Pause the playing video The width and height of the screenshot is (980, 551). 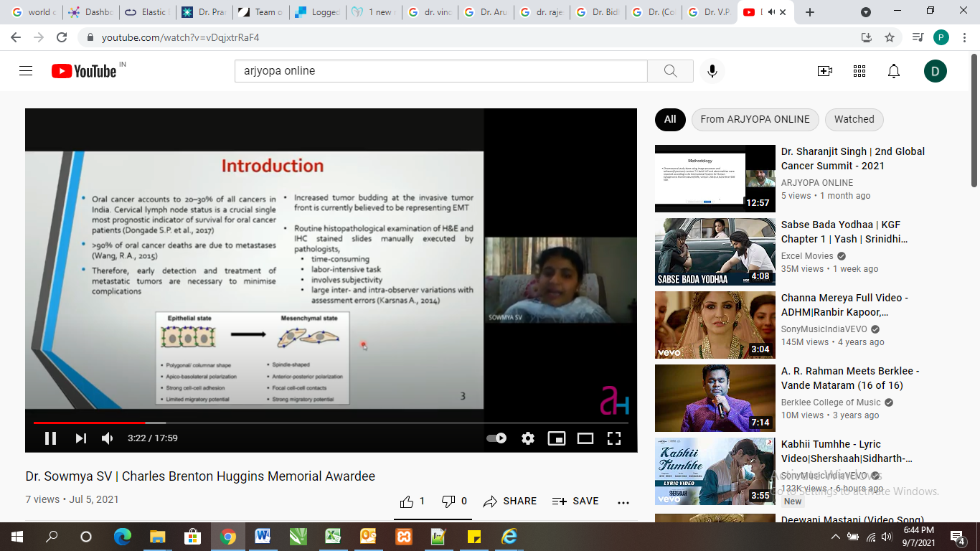(50, 438)
